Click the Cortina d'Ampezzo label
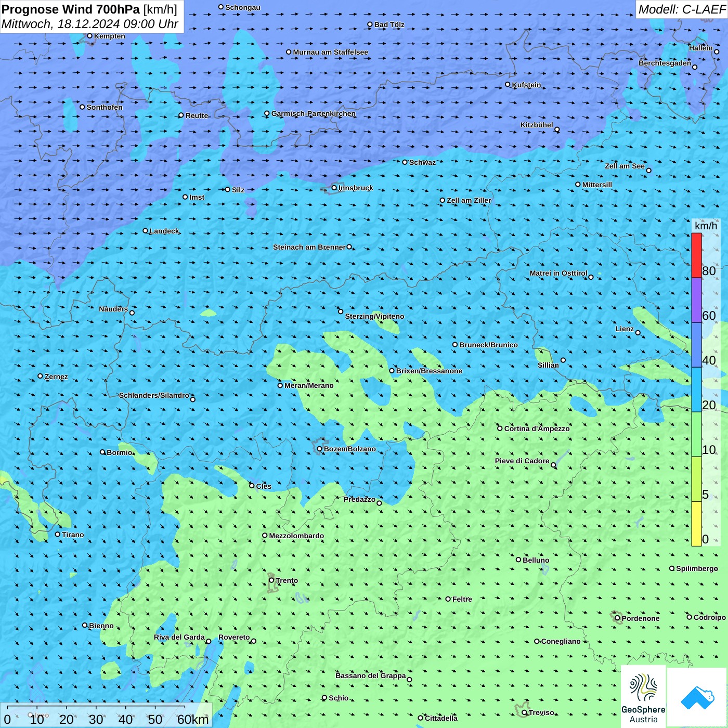The height and width of the screenshot is (728, 728). point(537,428)
